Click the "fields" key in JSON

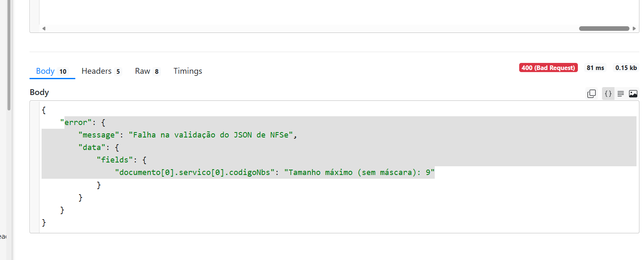112,160
